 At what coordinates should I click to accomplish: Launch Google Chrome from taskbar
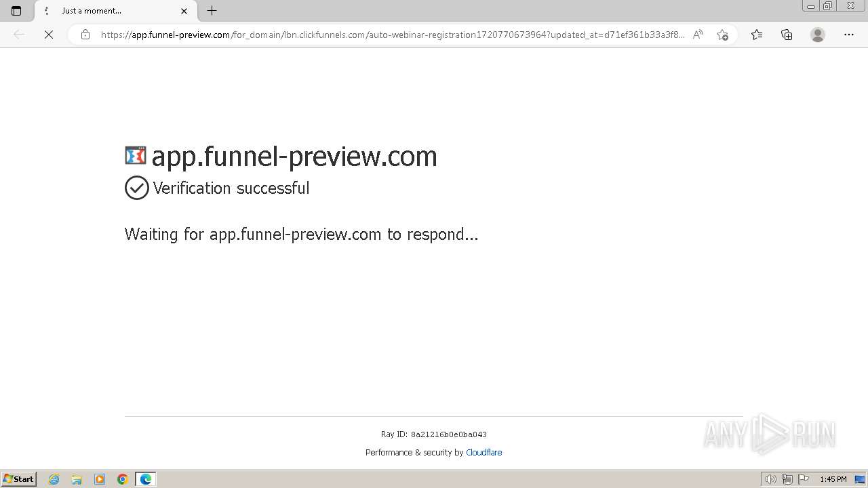[x=123, y=479]
